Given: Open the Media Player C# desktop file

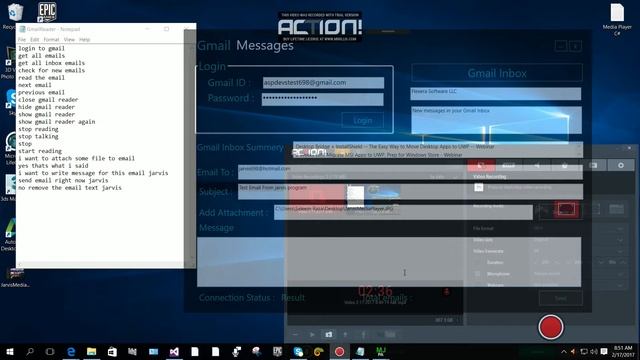Looking at the screenshot, I should pos(617,19).
